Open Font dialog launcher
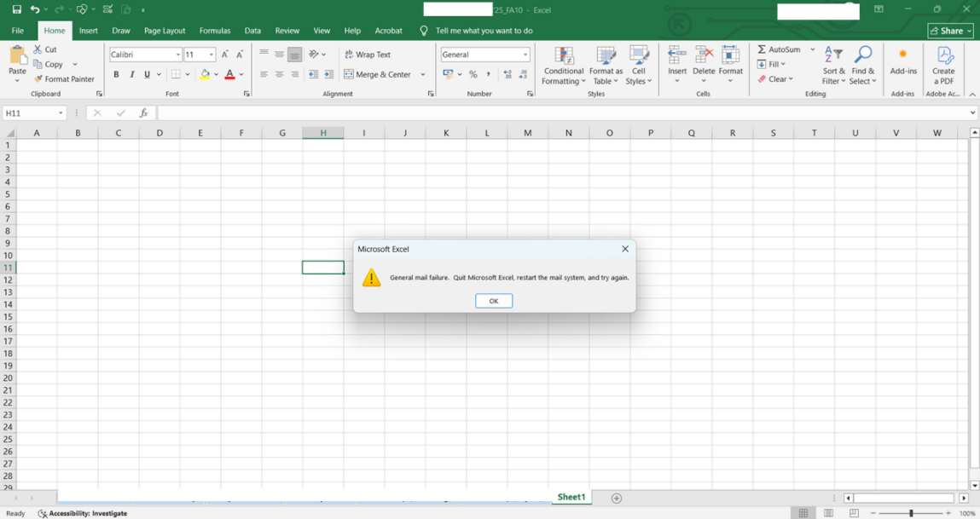Screen dimensions: 980x519 [x=246, y=94]
